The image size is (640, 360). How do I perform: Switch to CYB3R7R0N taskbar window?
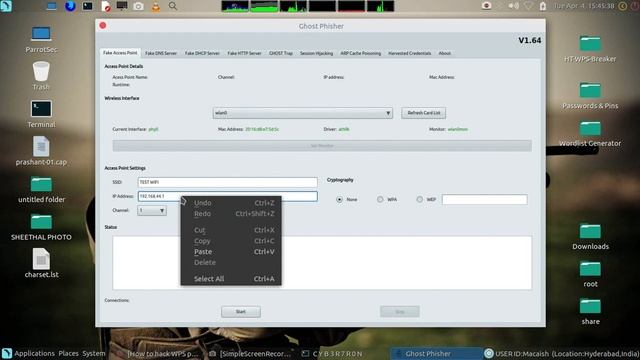pyautogui.click(x=332, y=354)
